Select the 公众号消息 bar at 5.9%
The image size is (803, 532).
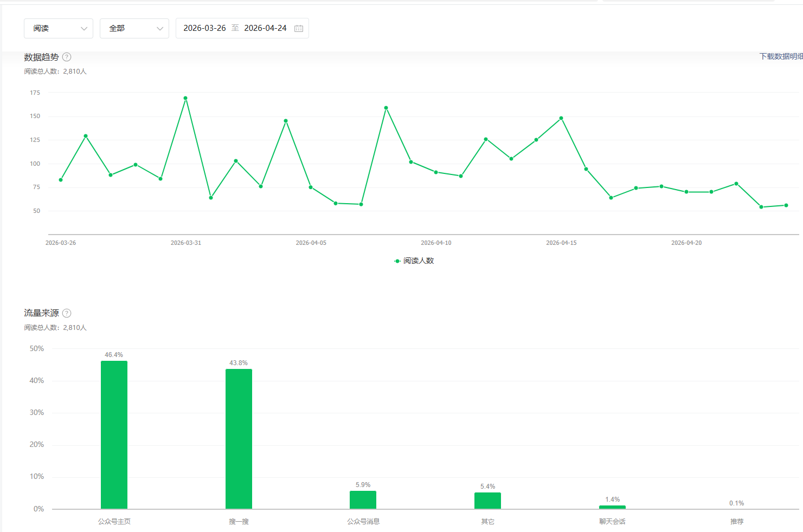click(x=363, y=499)
